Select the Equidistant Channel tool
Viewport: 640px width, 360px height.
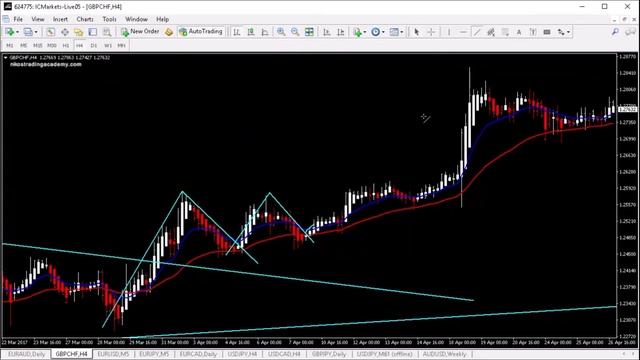click(491, 32)
